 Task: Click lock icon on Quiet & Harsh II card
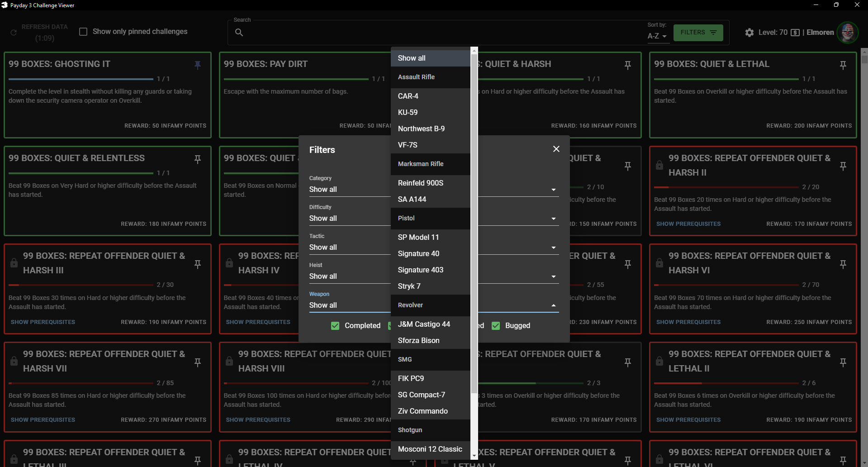pyautogui.click(x=659, y=165)
